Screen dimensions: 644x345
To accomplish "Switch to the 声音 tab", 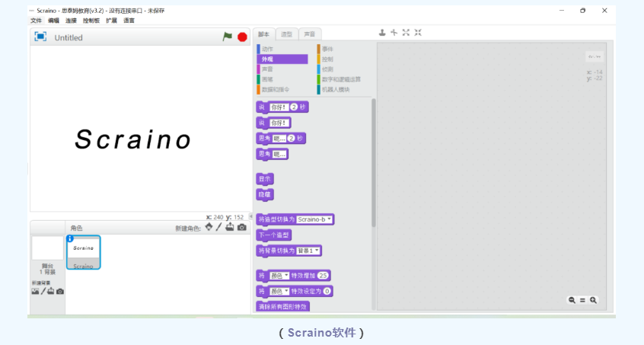I will pyautogui.click(x=310, y=34).
